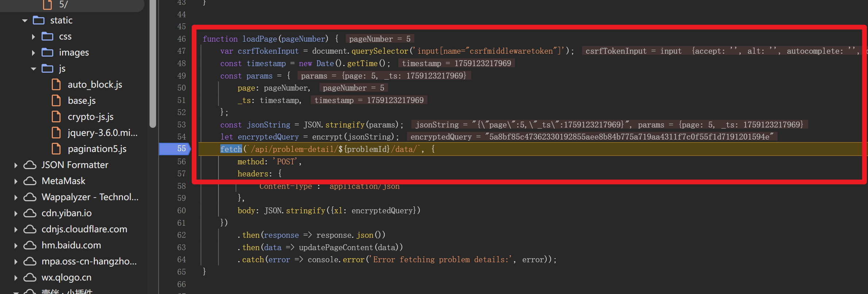Viewport: 868px width, 294px height.
Task: Remove the breakpoint marker on line 55
Action: click(x=175, y=149)
